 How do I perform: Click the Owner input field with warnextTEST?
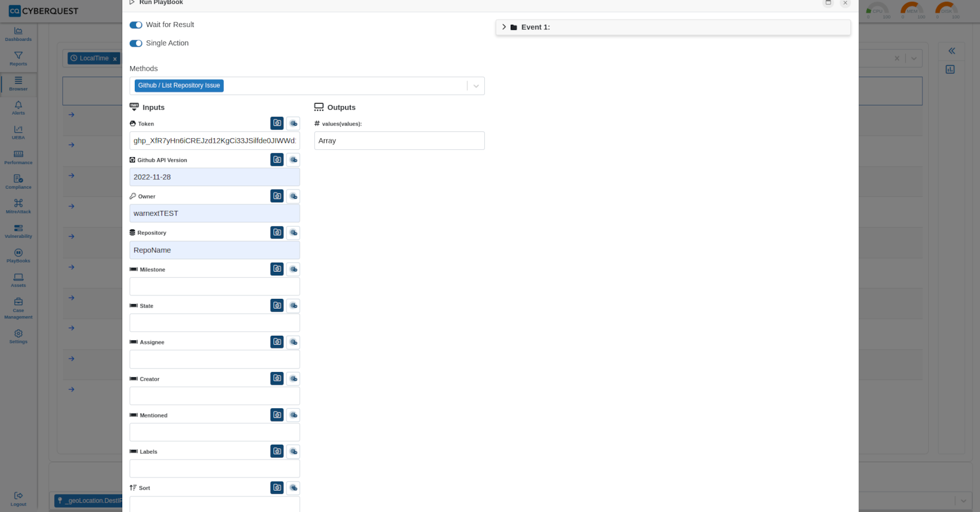(214, 213)
